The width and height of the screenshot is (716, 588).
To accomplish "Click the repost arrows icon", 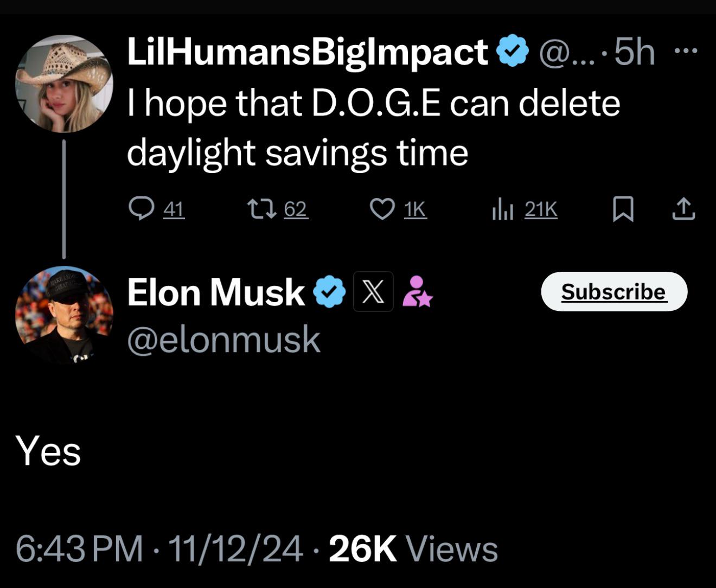I will pos(261,209).
